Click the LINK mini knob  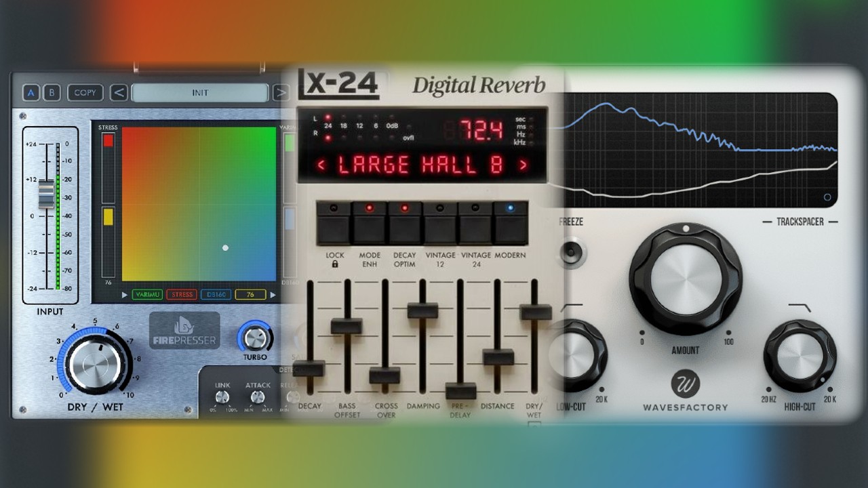coord(222,398)
